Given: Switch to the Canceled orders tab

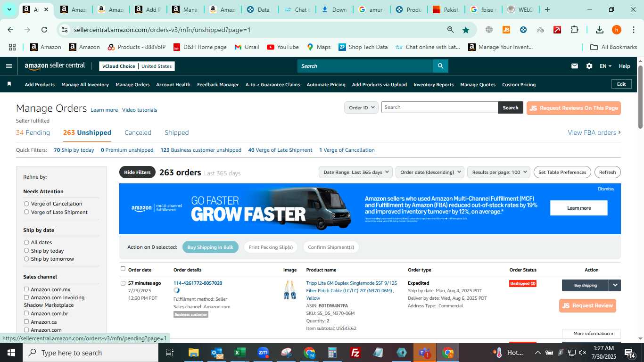Looking at the screenshot, I should tap(138, 132).
